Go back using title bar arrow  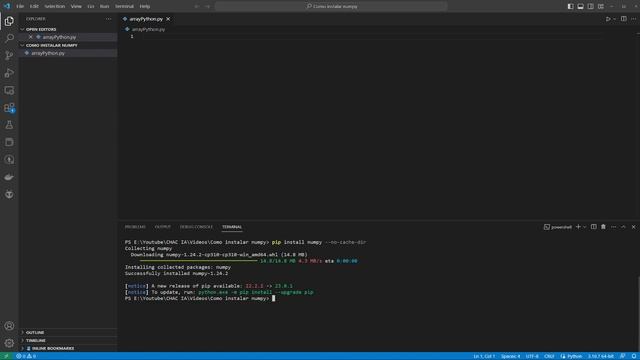click(197, 7)
